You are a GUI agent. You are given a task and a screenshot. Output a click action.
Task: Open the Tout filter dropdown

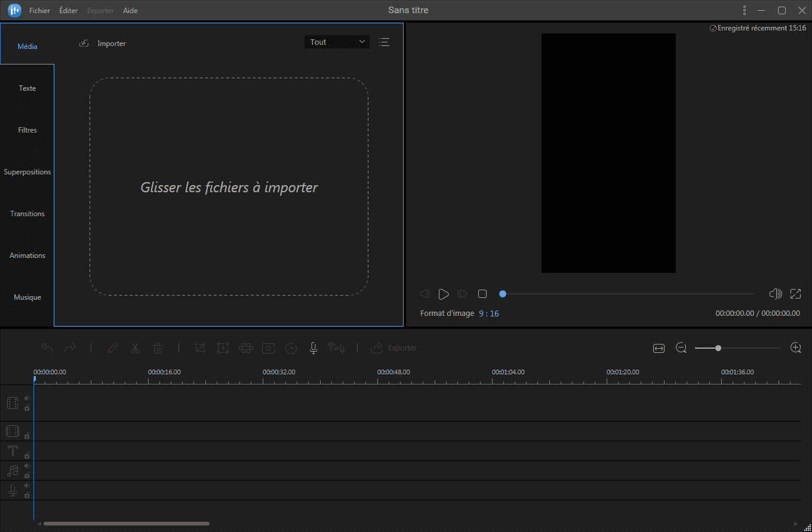(337, 42)
